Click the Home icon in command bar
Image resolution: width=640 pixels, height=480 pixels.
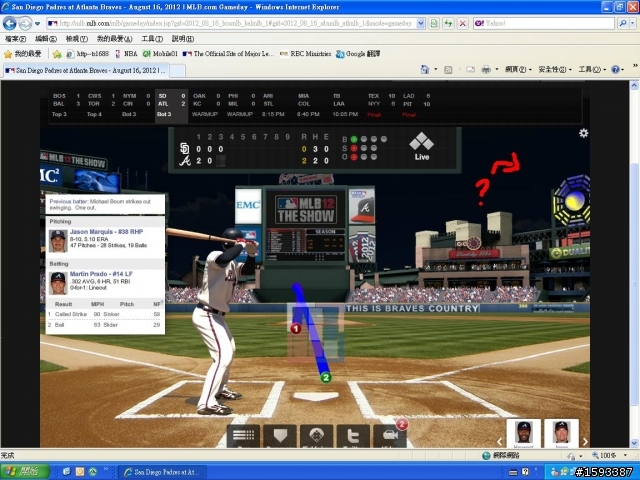[x=425, y=70]
